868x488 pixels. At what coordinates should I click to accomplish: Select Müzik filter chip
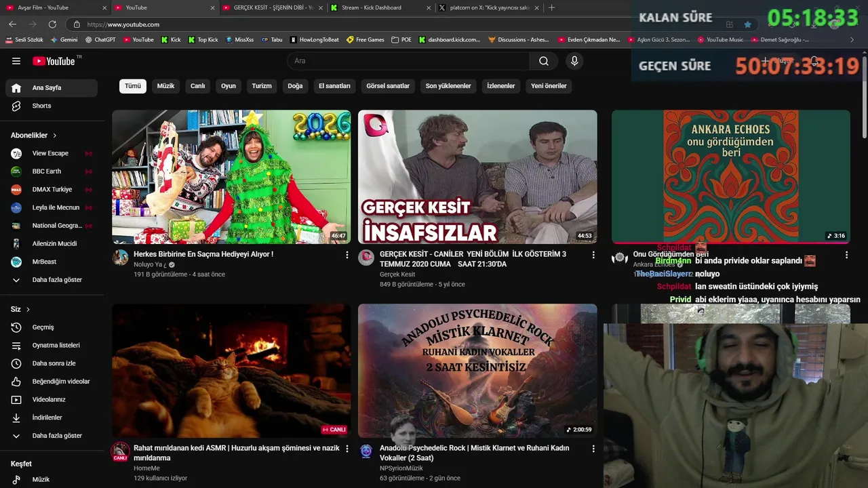pos(165,86)
